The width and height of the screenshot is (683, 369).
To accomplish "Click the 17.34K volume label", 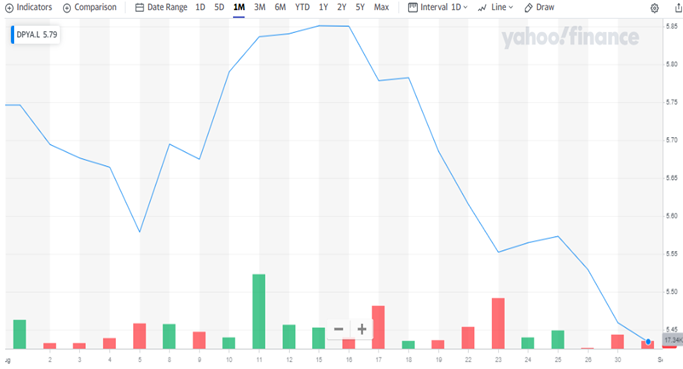I will tap(673, 340).
